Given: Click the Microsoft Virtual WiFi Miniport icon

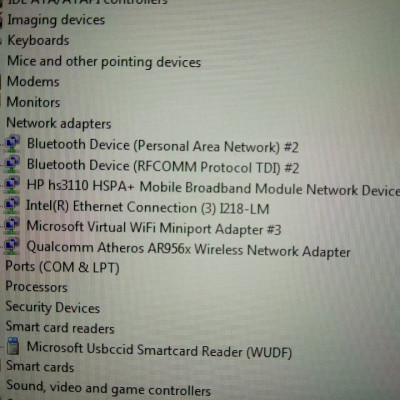Looking at the screenshot, I should [12, 226].
